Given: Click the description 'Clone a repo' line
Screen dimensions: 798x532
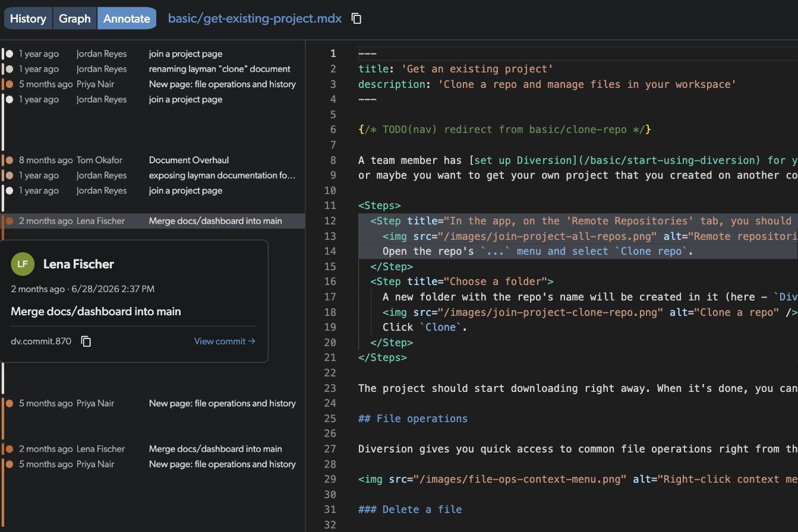Looking at the screenshot, I should tap(547, 84).
